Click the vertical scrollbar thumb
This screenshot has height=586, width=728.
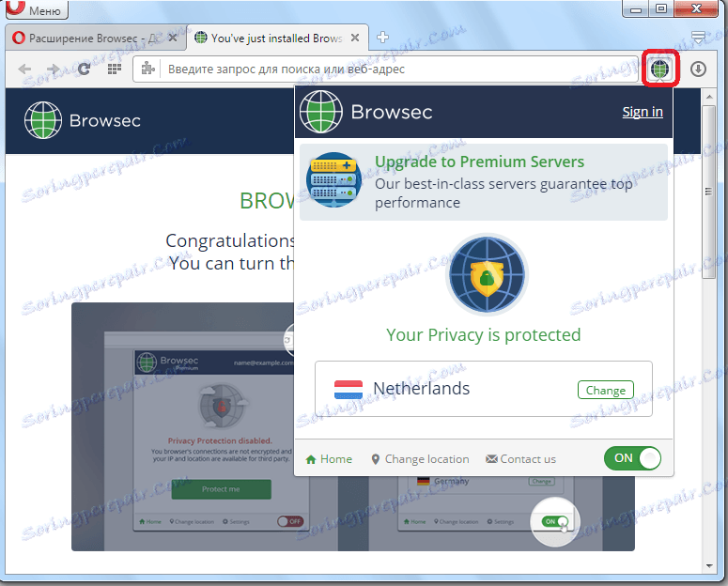[x=709, y=192]
